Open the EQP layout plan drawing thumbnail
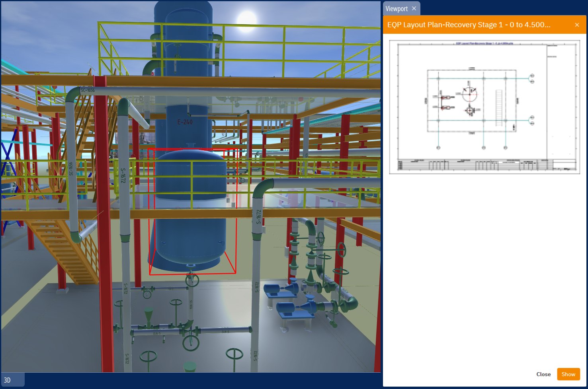Viewport: 588px width, 389px height. (484, 107)
